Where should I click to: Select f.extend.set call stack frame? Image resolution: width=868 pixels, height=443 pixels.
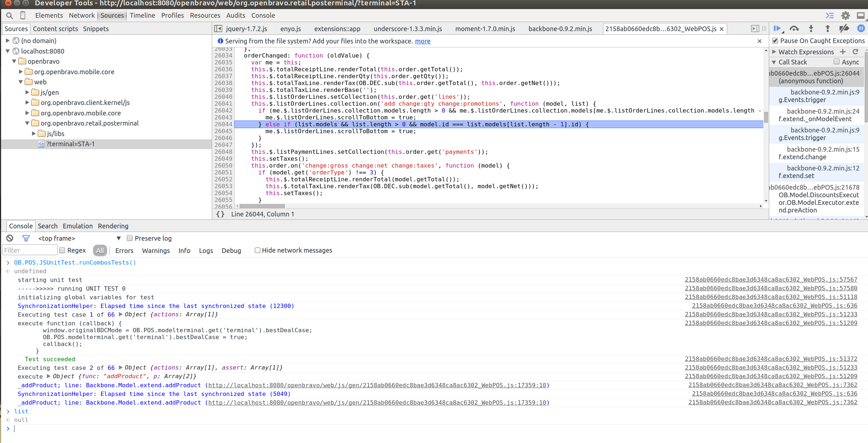(x=817, y=172)
